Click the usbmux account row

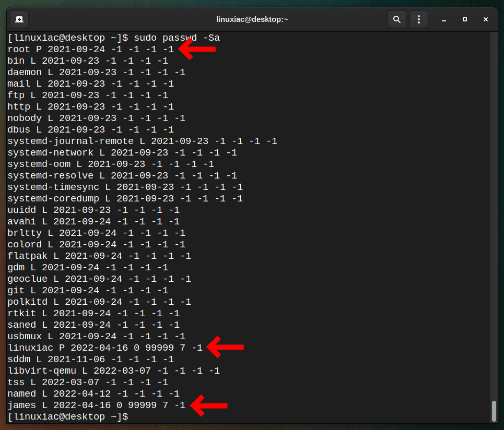click(97, 337)
